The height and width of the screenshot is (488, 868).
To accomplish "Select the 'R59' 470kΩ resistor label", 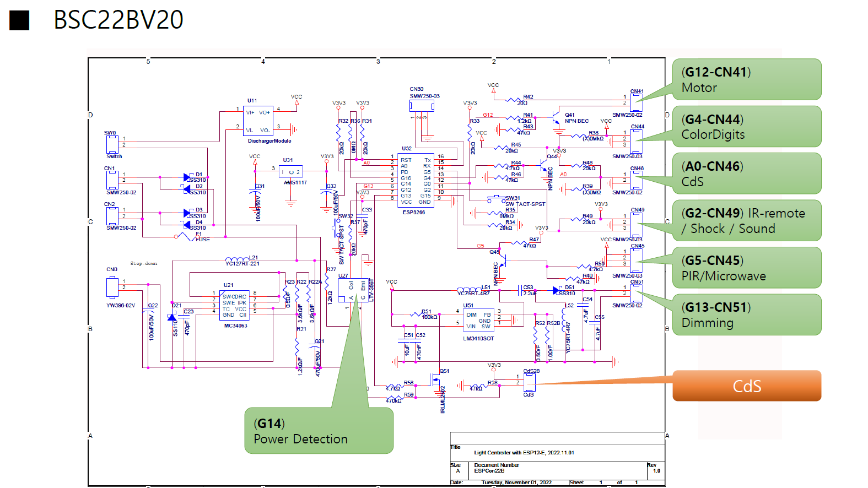I will [408, 395].
